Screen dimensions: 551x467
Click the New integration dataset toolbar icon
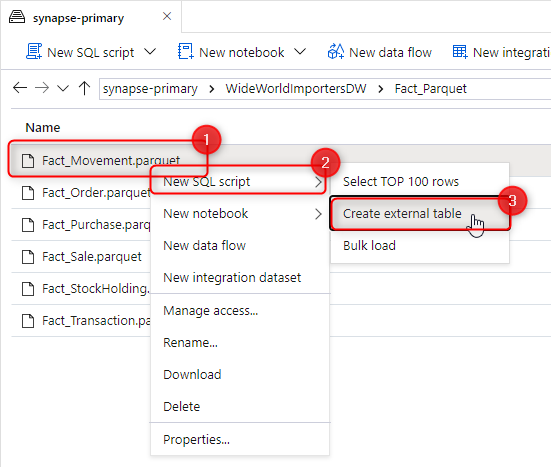(460, 52)
